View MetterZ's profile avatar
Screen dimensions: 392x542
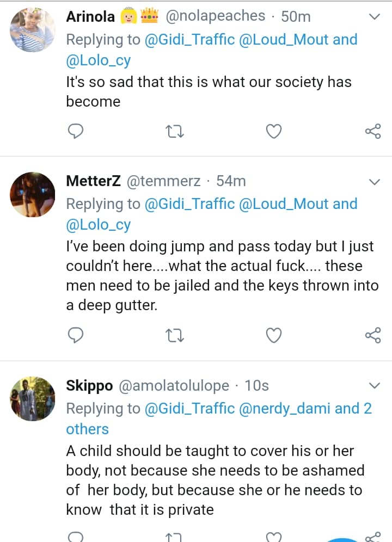pyautogui.click(x=33, y=194)
